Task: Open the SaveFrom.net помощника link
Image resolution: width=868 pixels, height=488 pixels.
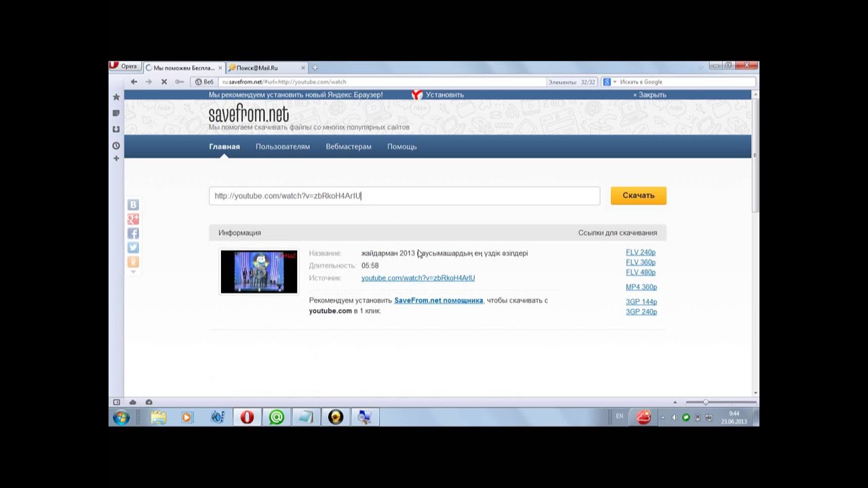Action: tap(439, 300)
